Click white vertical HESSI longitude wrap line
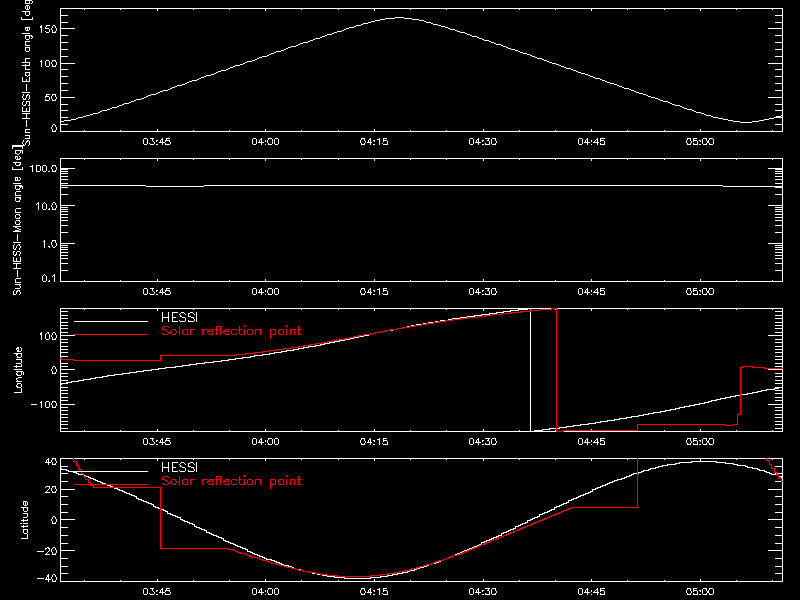800x600 pixels. pos(531,370)
